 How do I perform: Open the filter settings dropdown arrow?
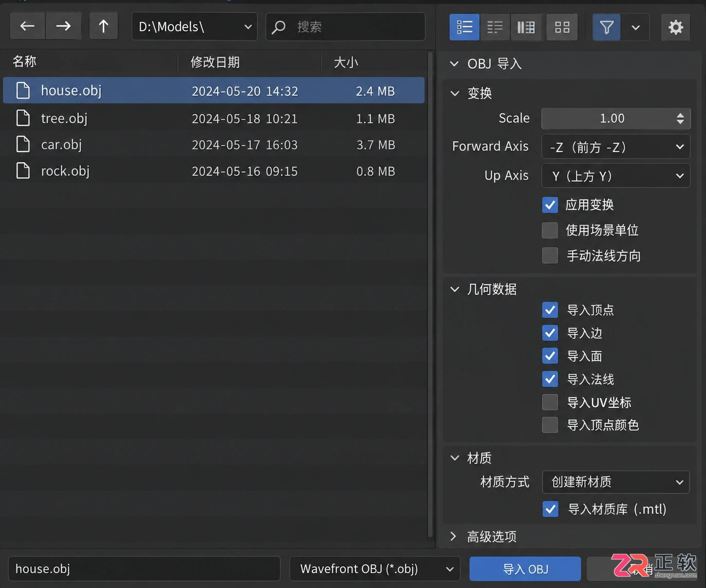[x=636, y=27]
